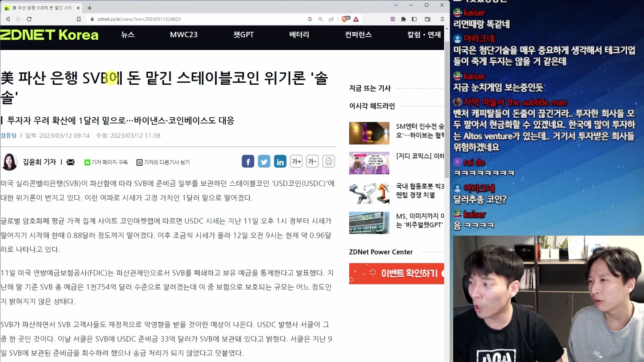Increase font size with 가+ button
Screen dimensions: 644x362
coord(296,161)
